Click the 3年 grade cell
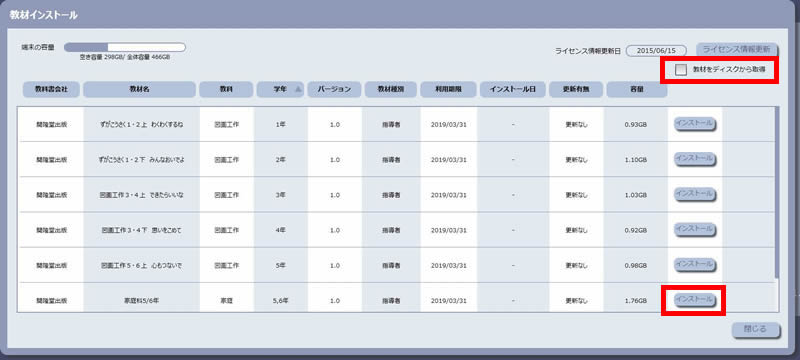Image resolution: width=800 pixels, height=360 pixels. tap(281, 195)
